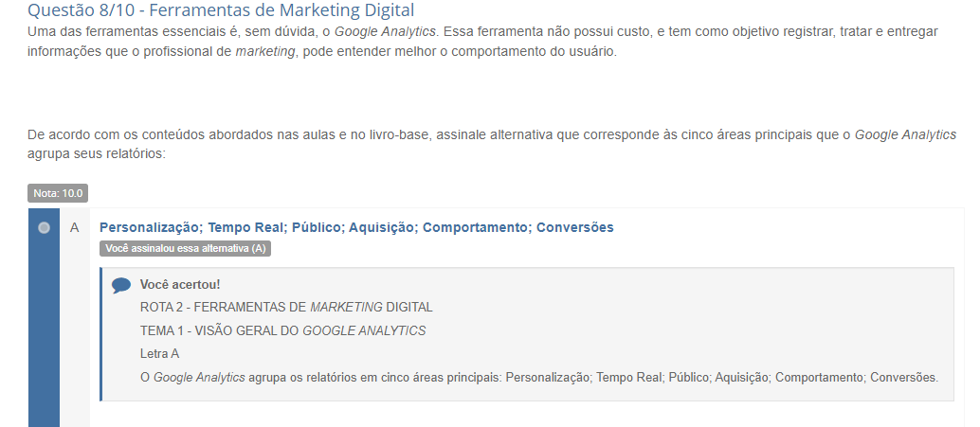The image size is (980, 427).
Task: Click the 'agrupa seus relatórios:' text line
Action: click(x=97, y=152)
